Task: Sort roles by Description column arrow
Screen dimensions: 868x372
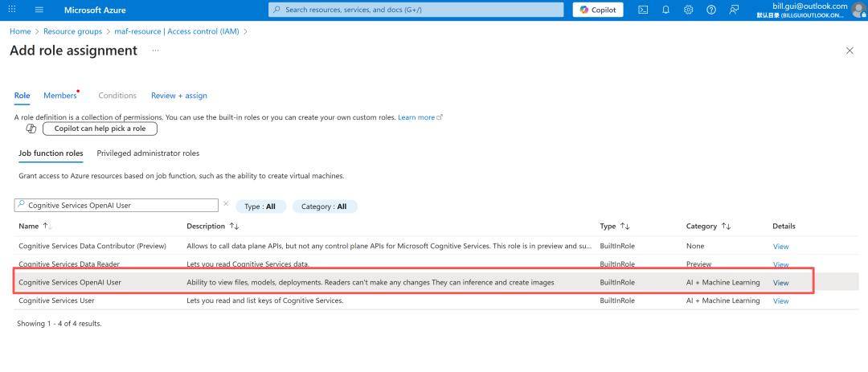Action: click(x=234, y=226)
